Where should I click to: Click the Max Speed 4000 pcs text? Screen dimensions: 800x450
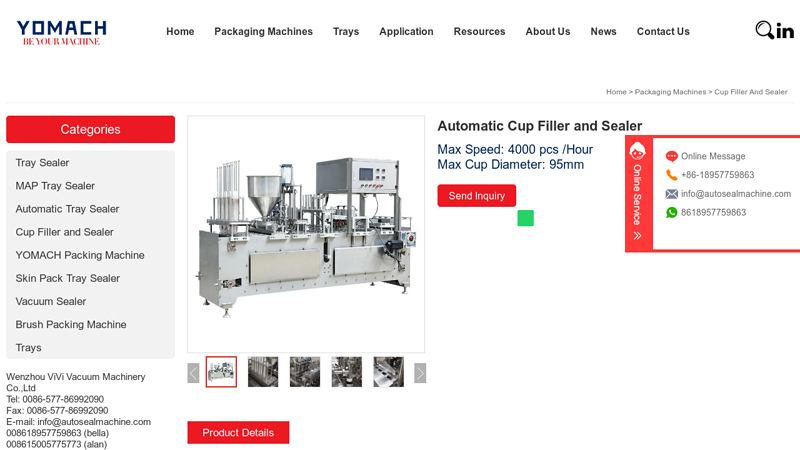tap(515, 149)
